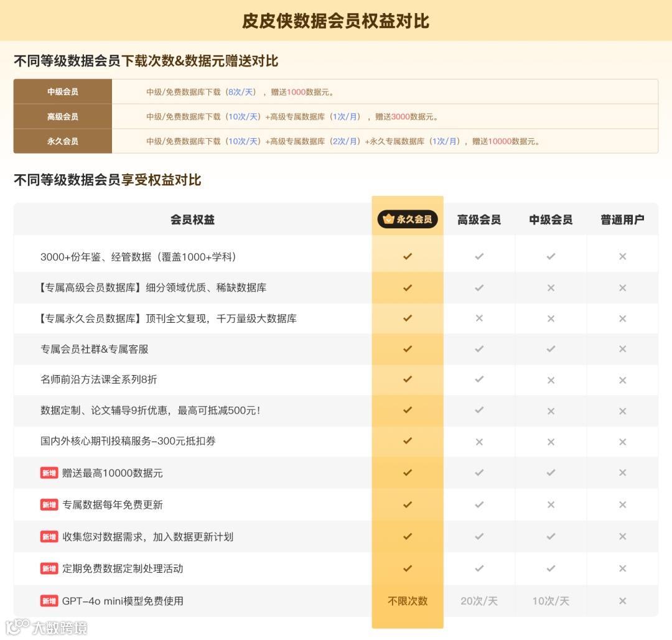Click 不限次数 in the 永久会员 column
The image size is (672, 640).
coord(407,601)
